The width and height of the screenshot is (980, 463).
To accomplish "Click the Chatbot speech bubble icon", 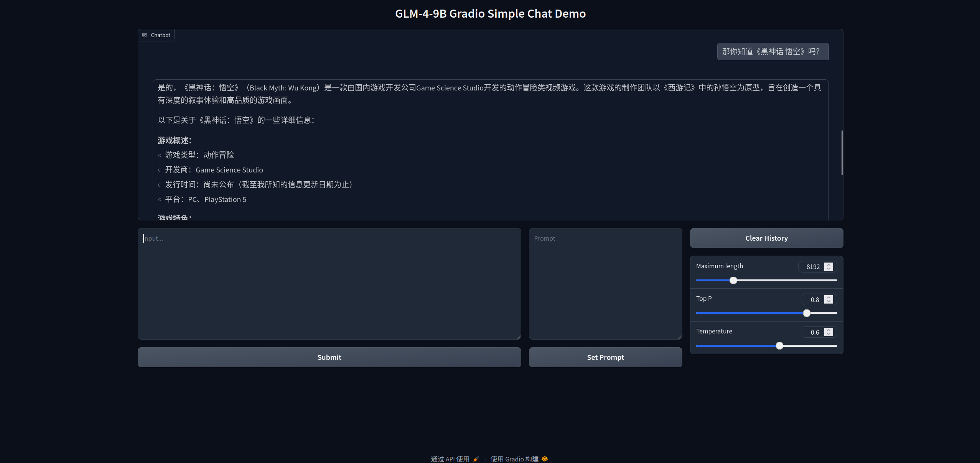I will [145, 35].
